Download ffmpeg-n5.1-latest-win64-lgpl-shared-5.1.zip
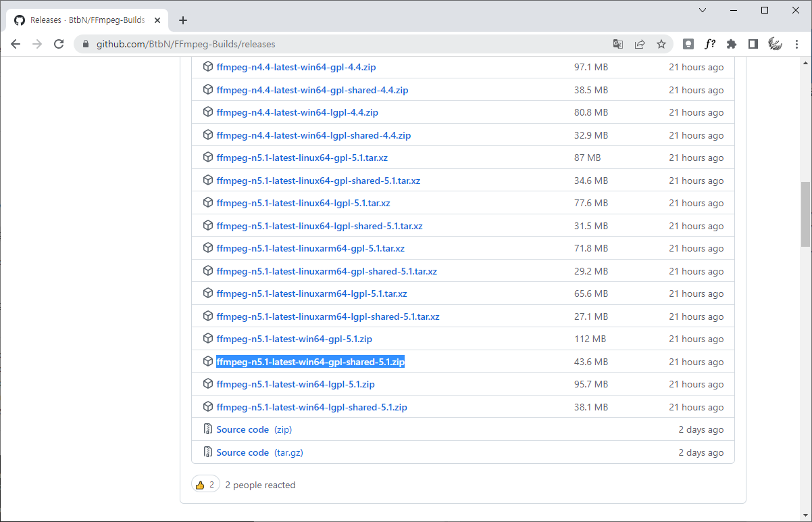This screenshot has width=812, height=522. click(x=311, y=407)
